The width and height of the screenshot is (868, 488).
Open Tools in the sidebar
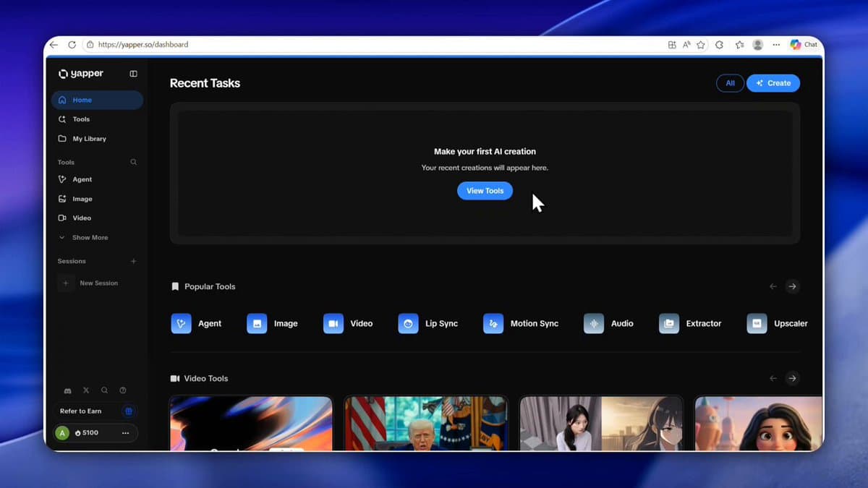97,119
